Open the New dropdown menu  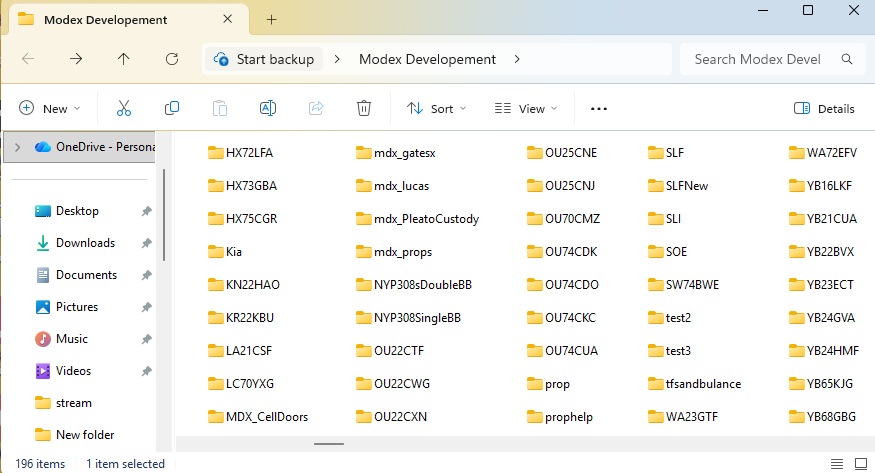point(49,109)
